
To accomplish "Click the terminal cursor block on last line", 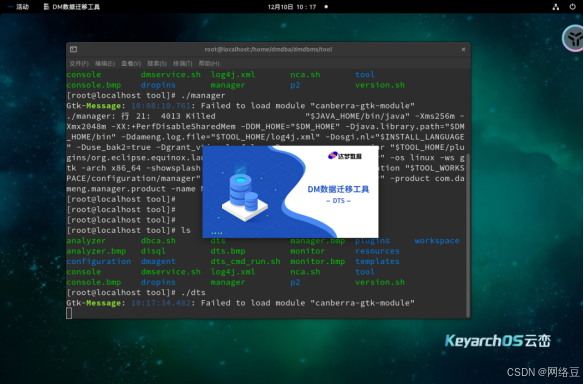I will [x=69, y=313].
